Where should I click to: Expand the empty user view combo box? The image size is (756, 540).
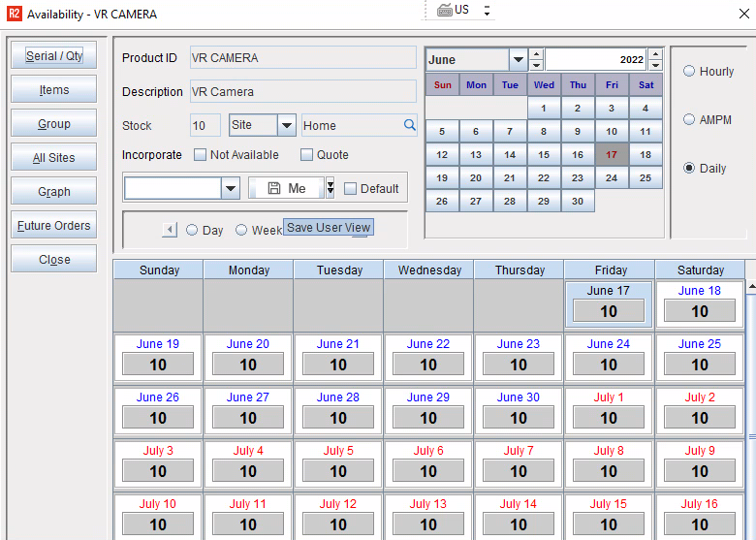click(231, 188)
